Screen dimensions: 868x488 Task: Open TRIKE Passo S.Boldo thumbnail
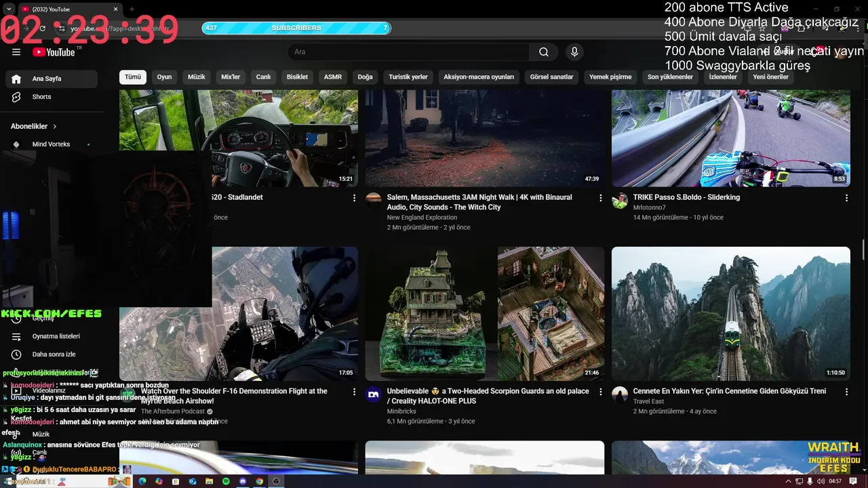coord(731,138)
